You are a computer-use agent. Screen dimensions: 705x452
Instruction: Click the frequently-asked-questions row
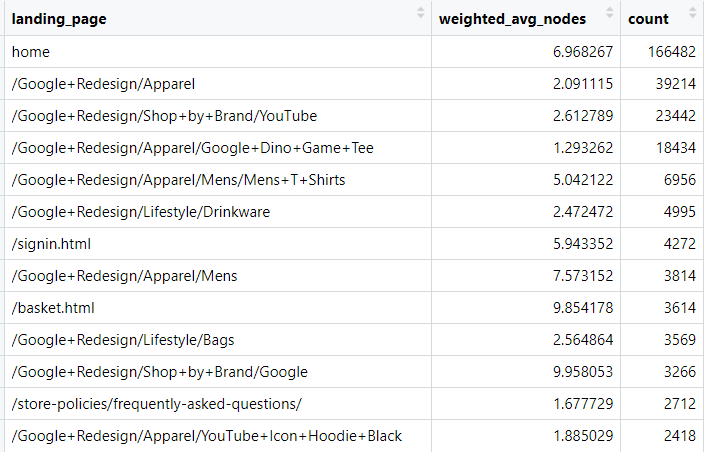156,404
